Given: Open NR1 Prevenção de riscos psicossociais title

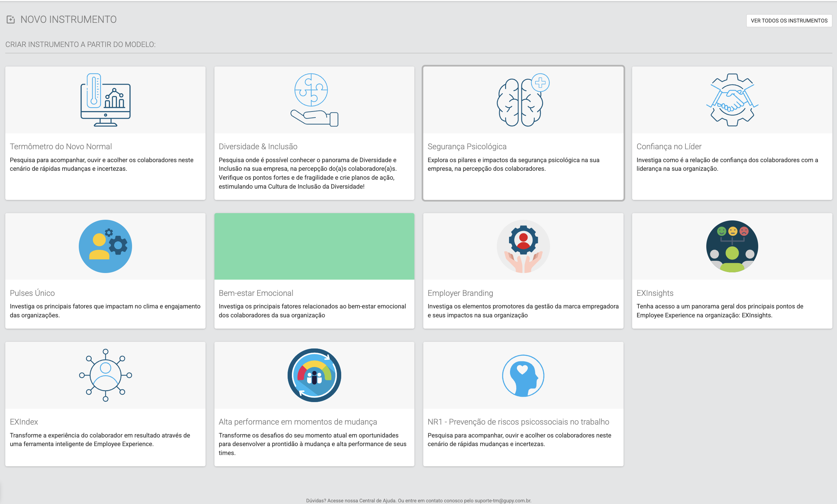Looking at the screenshot, I should [519, 422].
